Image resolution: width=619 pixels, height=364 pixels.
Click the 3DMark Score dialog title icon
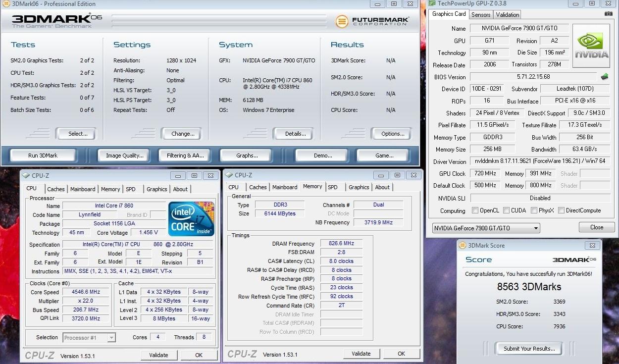click(463, 245)
